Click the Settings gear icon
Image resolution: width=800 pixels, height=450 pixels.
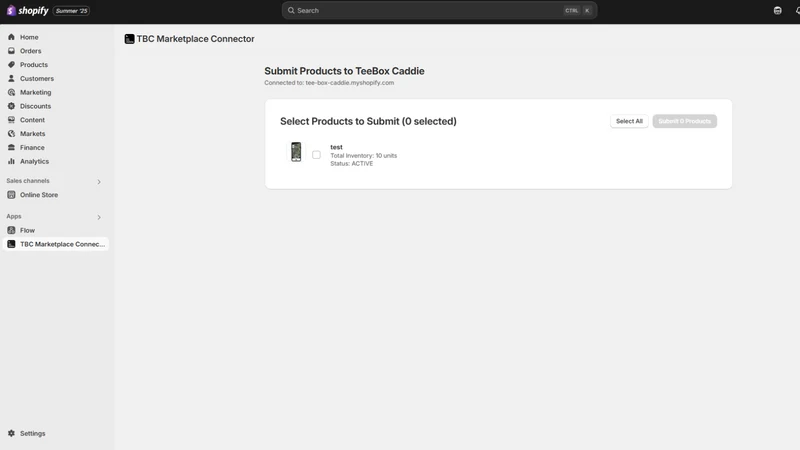coord(11,433)
